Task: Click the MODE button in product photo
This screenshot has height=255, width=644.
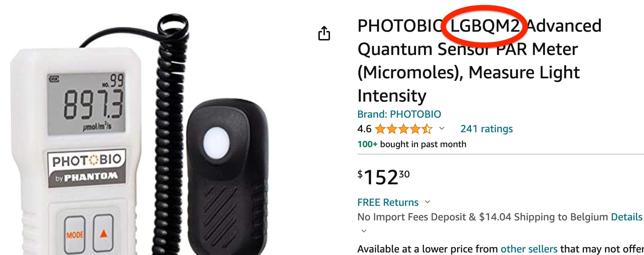Action: (75, 234)
